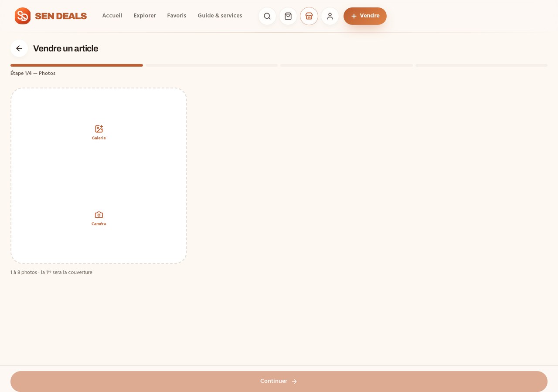Viewport: 558px width, 392px height.
Task: Open the Favoris menu item
Action: coord(177,16)
